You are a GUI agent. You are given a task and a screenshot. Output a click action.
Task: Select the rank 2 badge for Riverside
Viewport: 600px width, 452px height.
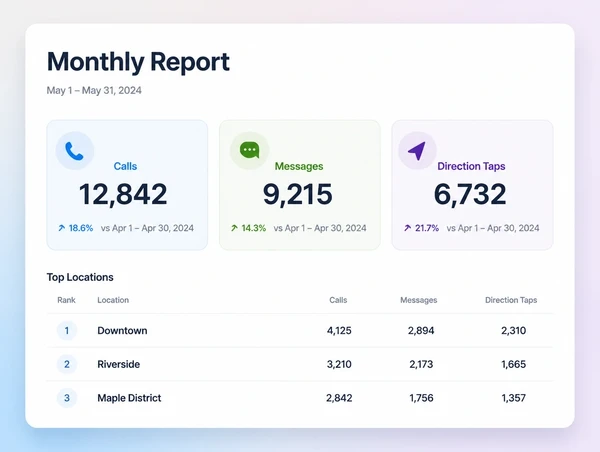(67, 364)
